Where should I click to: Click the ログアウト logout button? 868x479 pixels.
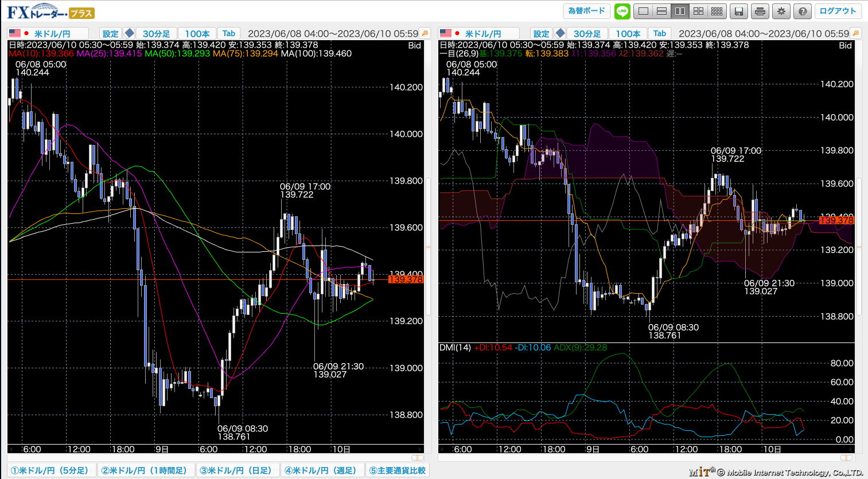click(x=838, y=11)
